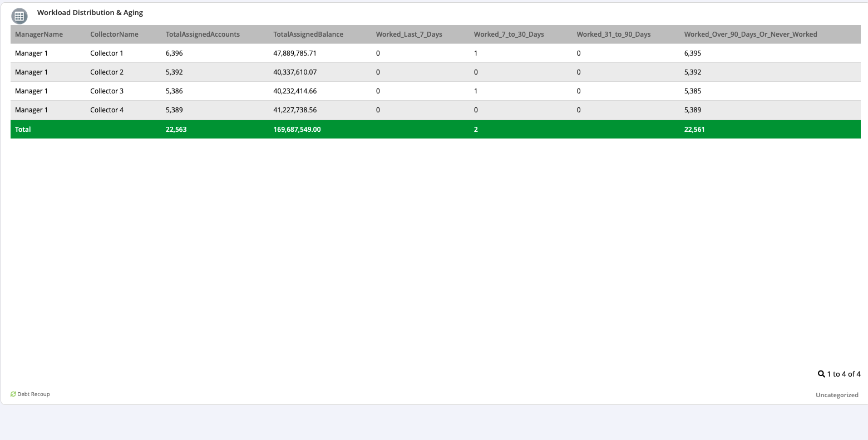The height and width of the screenshot is (440, 868).
Task: Select the Collector 2 name cell
Action: [x=107, y=72]
